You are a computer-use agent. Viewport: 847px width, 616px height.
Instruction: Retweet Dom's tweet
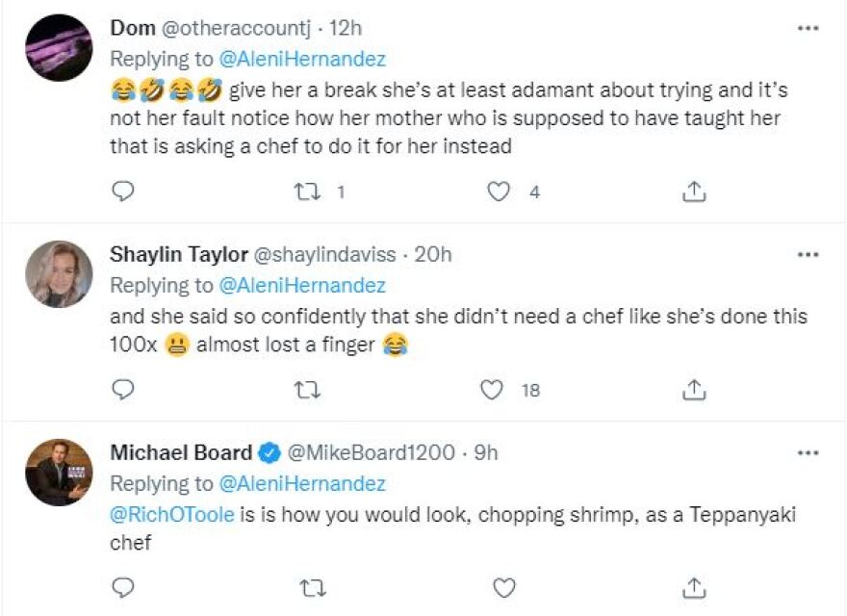click(x=310, y=192)
